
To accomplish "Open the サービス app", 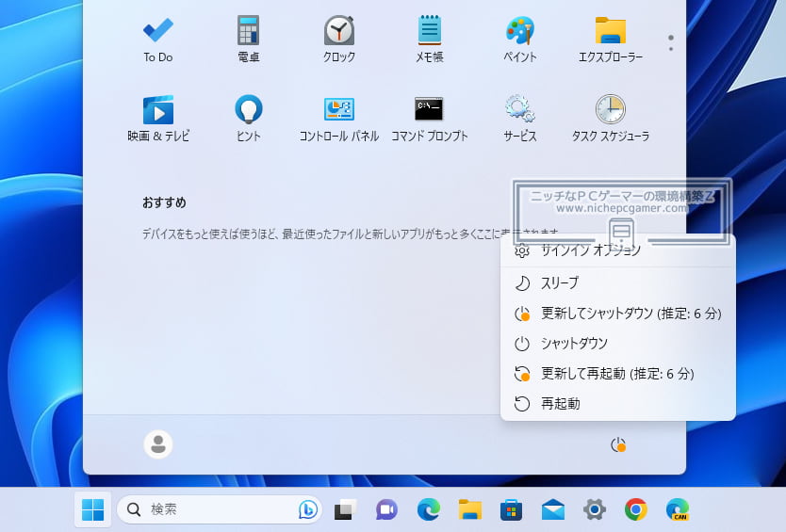I will 519,117.
